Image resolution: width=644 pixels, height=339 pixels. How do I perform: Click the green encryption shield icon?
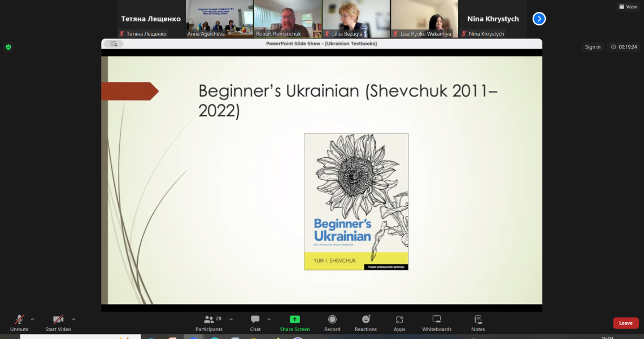pos(8,47)
